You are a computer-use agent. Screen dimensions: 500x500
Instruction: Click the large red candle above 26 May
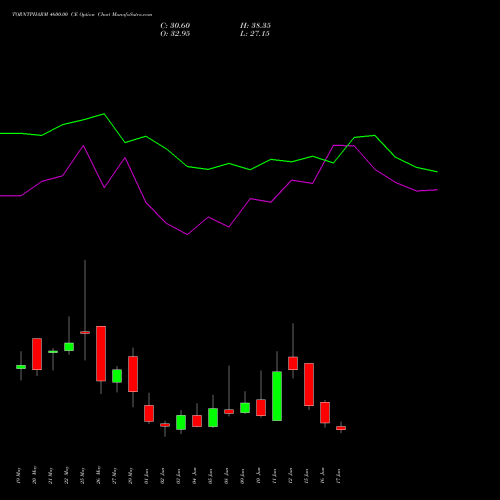click(101, 353)
